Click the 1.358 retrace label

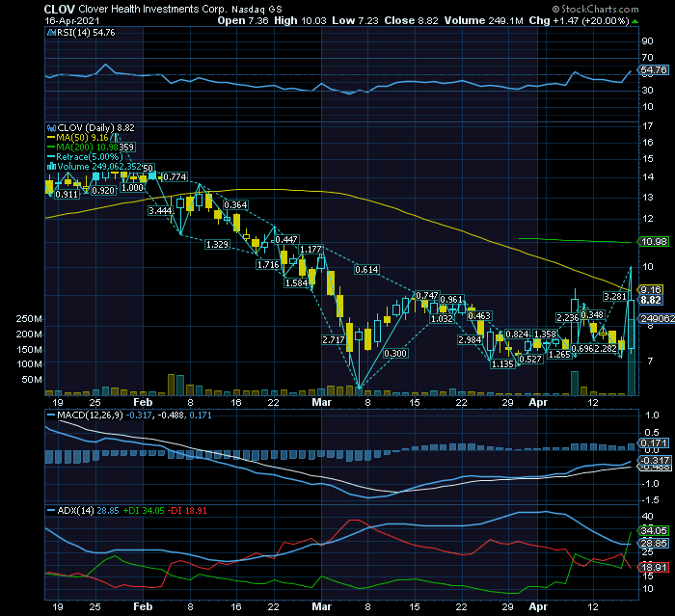pyautogui.click(x=545, y=335)
